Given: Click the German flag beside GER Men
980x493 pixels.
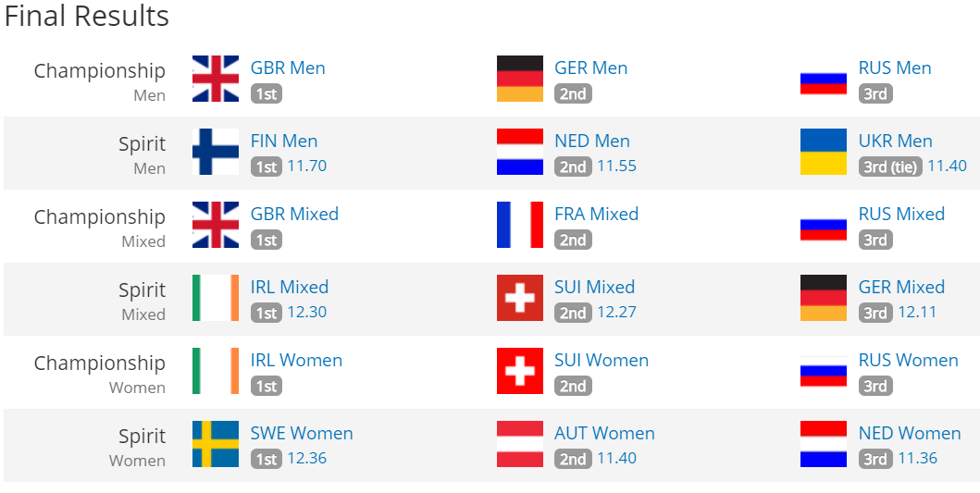Looking at the screenshot, I should (x=520, y=79).
